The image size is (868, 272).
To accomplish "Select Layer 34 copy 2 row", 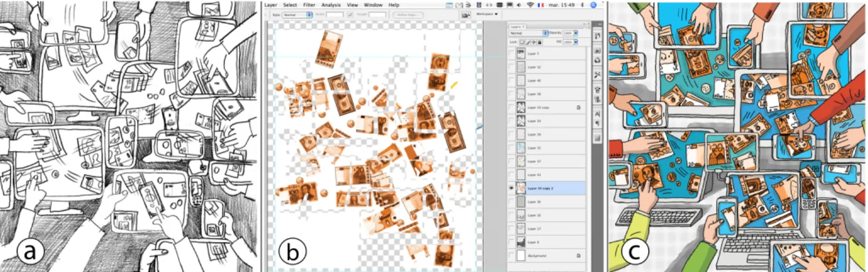I will pos(546,188).
